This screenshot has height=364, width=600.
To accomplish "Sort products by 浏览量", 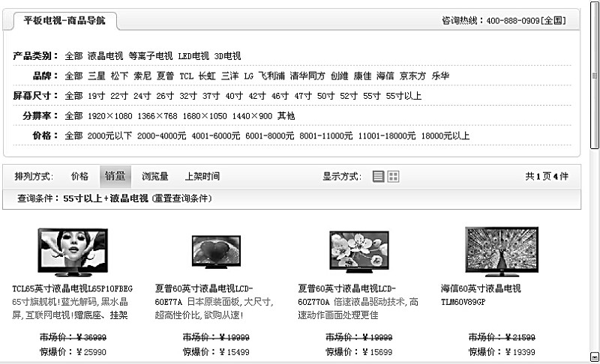I will [x=155, y=176].
